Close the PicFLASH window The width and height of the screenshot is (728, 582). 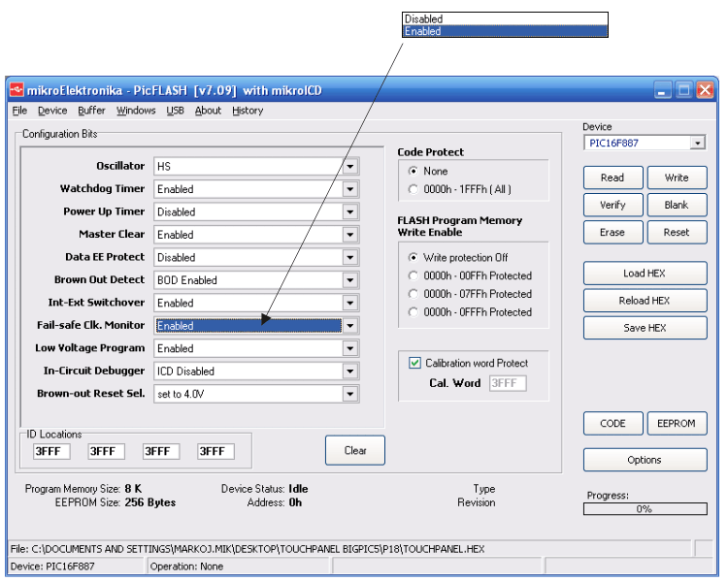tap(705, 90)
